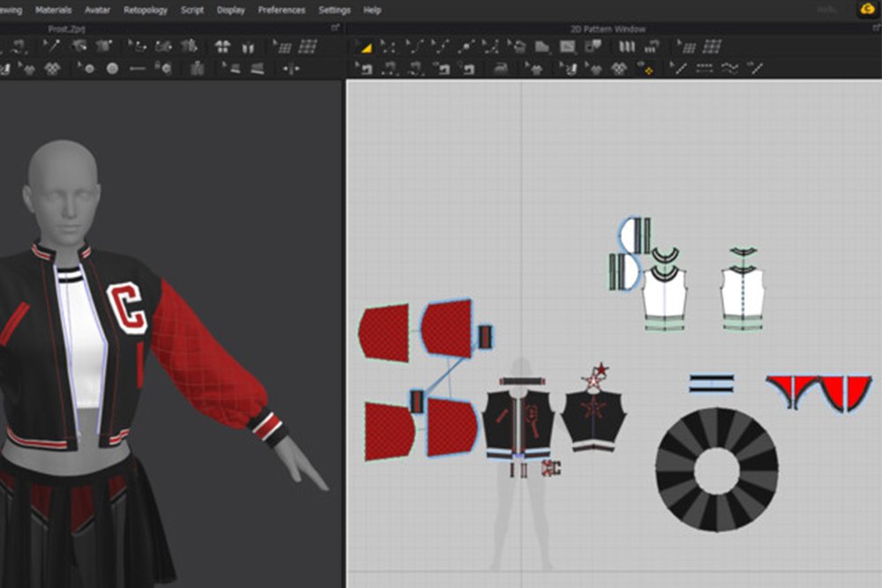Click the dashed parallel lines tool icon

(x=704, y=68)
